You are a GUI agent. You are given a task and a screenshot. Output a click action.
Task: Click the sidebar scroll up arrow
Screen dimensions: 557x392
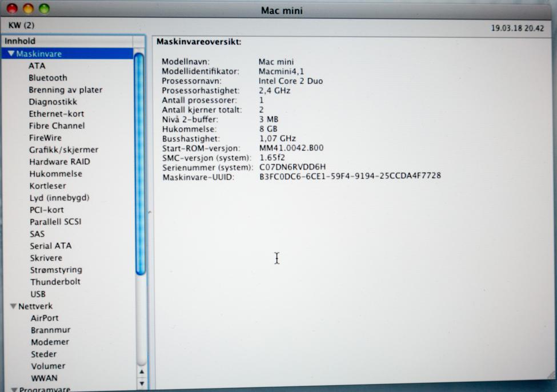pyautogui.click(x=142, y=372)
